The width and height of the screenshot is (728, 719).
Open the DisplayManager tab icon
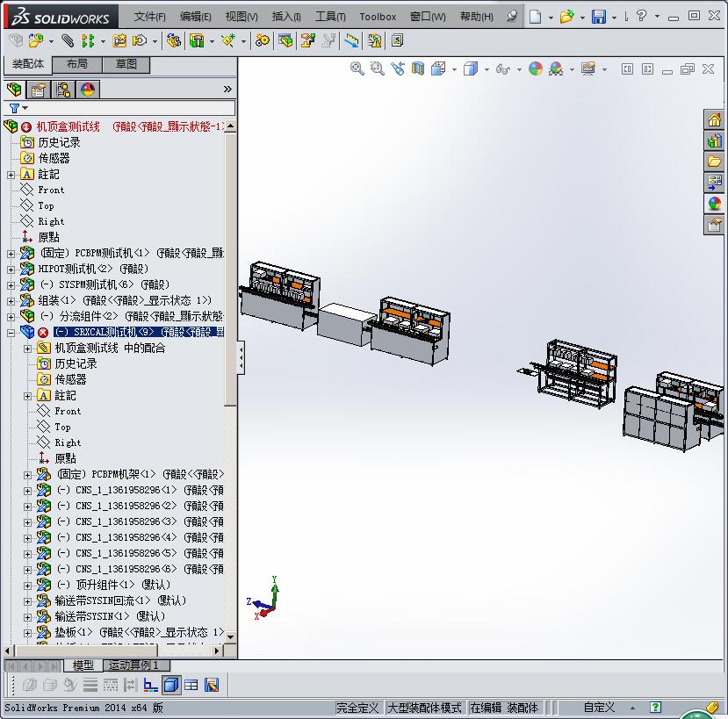87,90
